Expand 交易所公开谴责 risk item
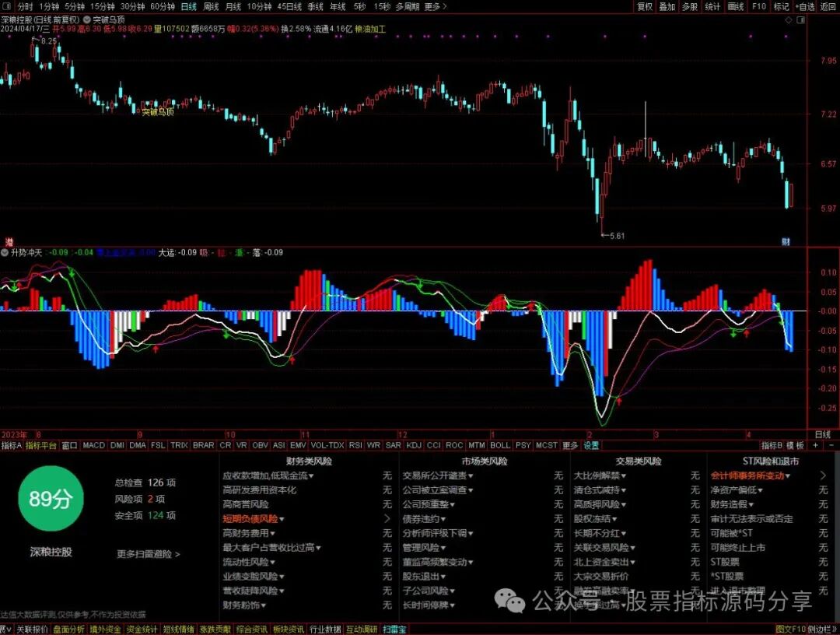Screen dimensions: 840x635 tap(438, 475)
